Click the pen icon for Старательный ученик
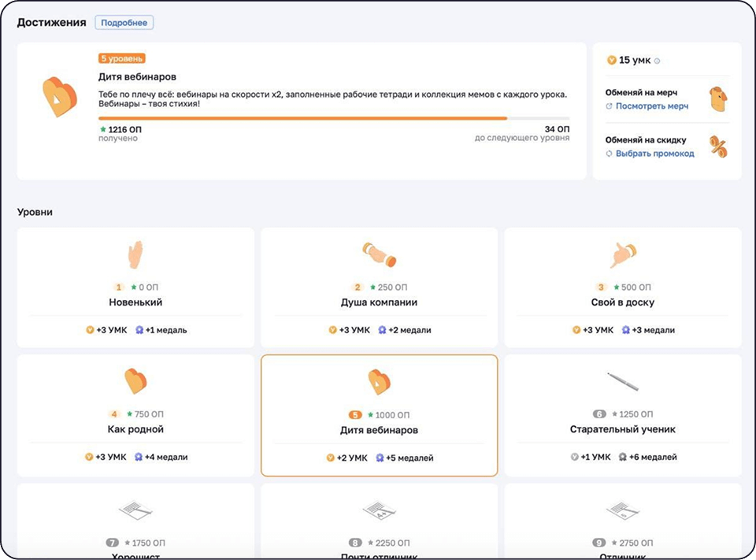Image resolution: width=756 pixels, height=560 pixels. 623,381
